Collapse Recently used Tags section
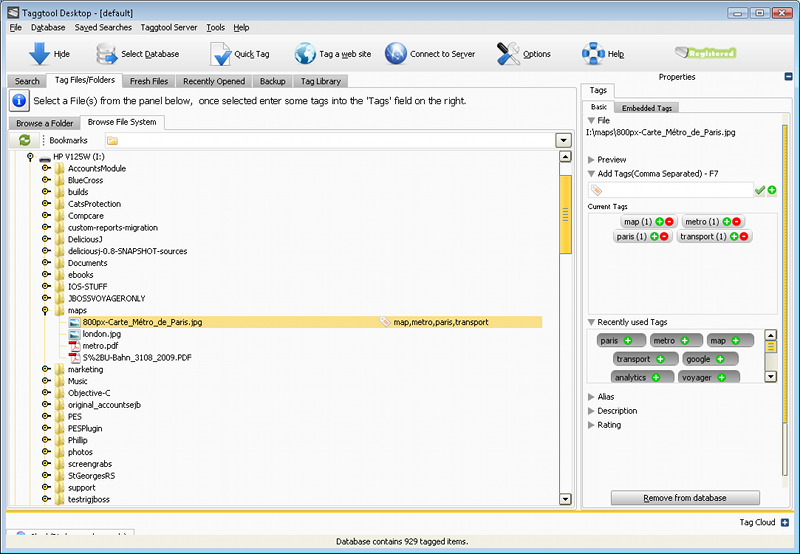The image size is (800, 554). pos(591,322)
